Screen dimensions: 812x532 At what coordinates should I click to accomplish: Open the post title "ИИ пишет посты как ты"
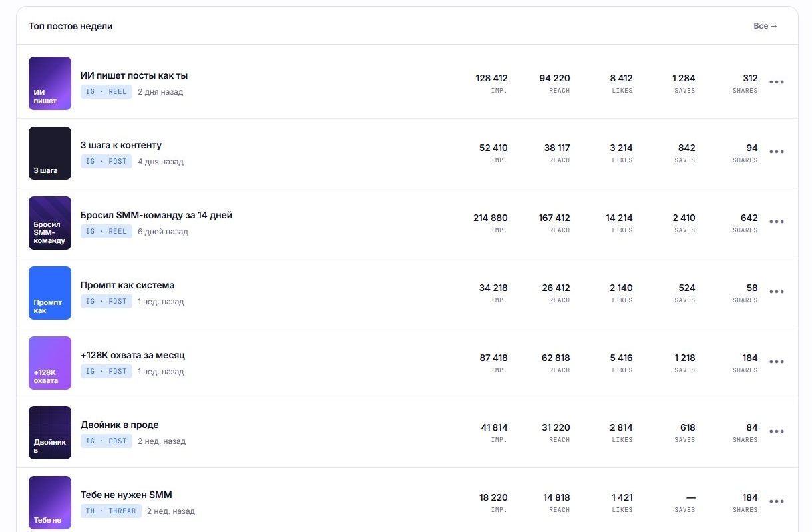coord(134,75)
